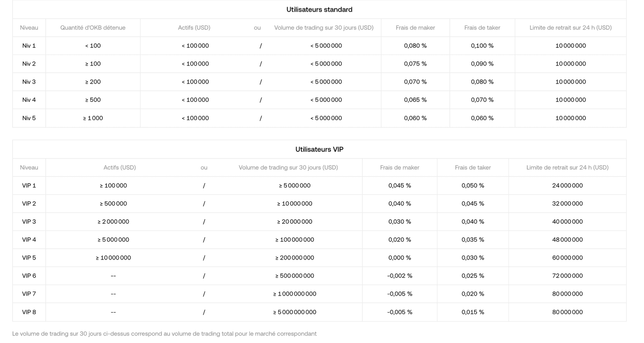Select the 'VIP 1' row label
The height and width of the screenshot is (343, 644).
click(x=29, y=185)
